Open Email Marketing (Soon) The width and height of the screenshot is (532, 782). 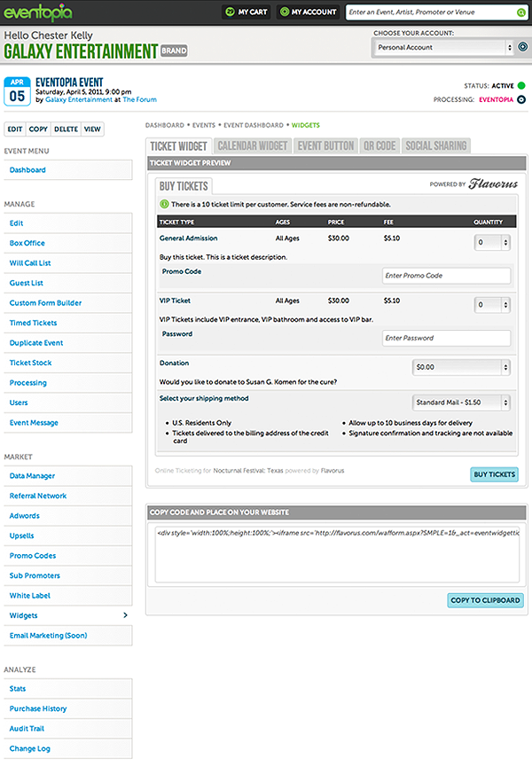click(x=67, y=636)
